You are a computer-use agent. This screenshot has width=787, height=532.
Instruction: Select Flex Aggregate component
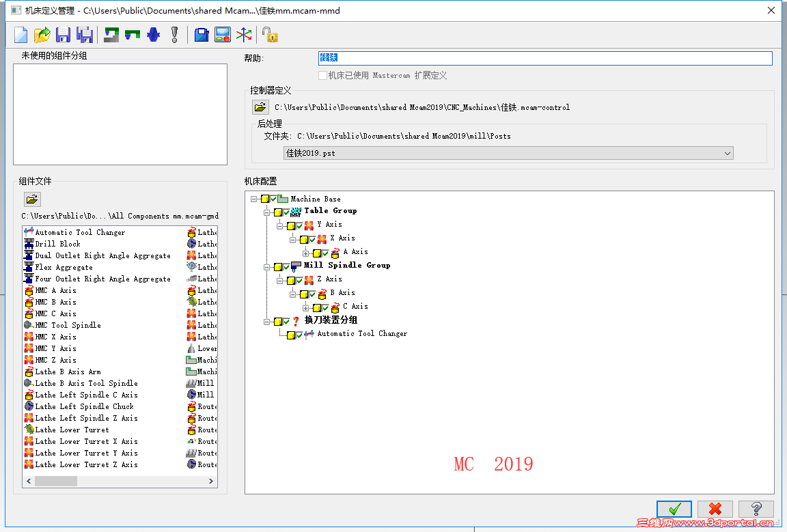click(64, 267)
